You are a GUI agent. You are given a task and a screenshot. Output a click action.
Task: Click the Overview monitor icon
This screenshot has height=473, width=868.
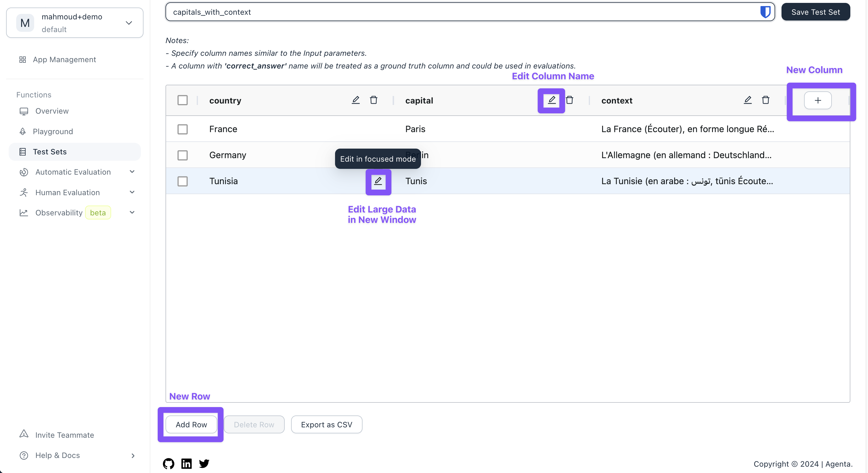pos(24,111)
